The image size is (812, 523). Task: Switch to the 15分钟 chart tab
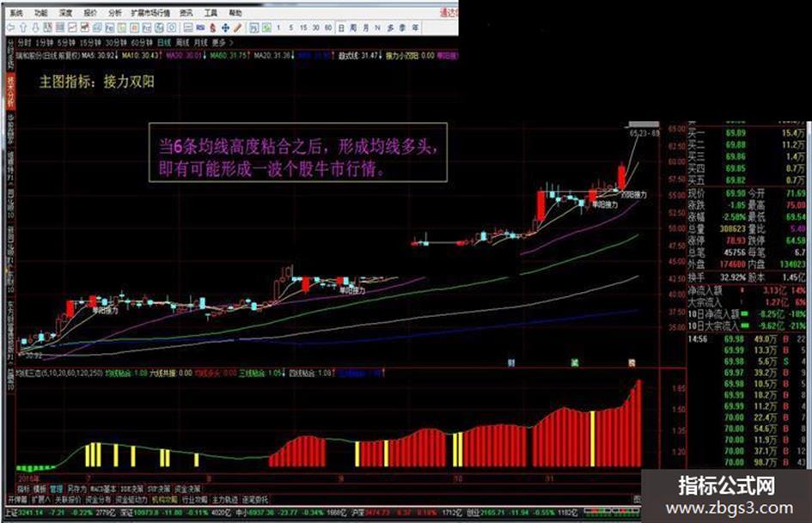90,42
